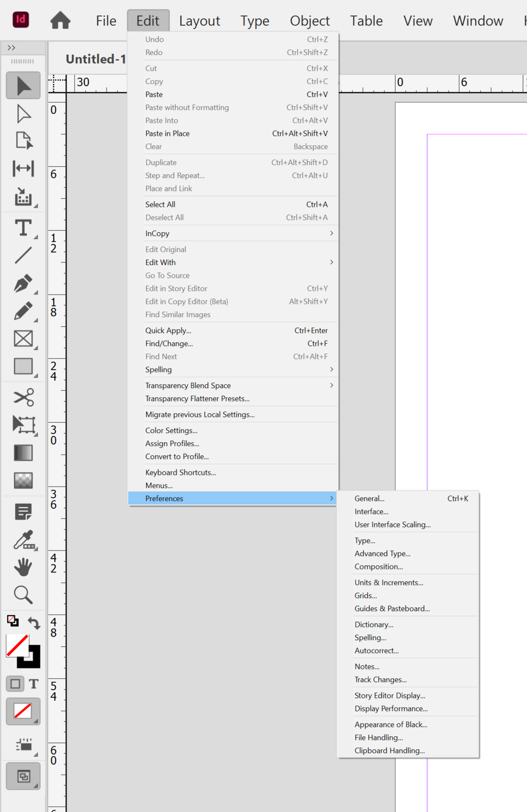The height and width of the screenshot is (812, 527).
Task: Toggle formatting affects text
Action: (34, 684)
